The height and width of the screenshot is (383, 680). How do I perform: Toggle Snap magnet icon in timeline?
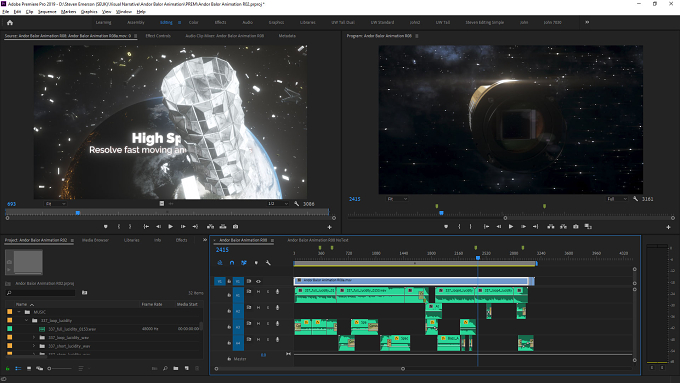click(232, 263)
